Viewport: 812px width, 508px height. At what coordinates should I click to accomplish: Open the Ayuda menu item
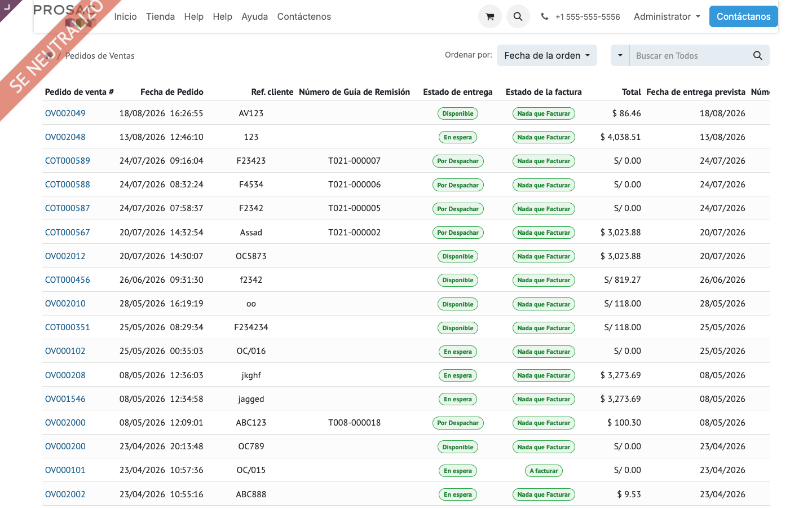click(x=254, y=16)
